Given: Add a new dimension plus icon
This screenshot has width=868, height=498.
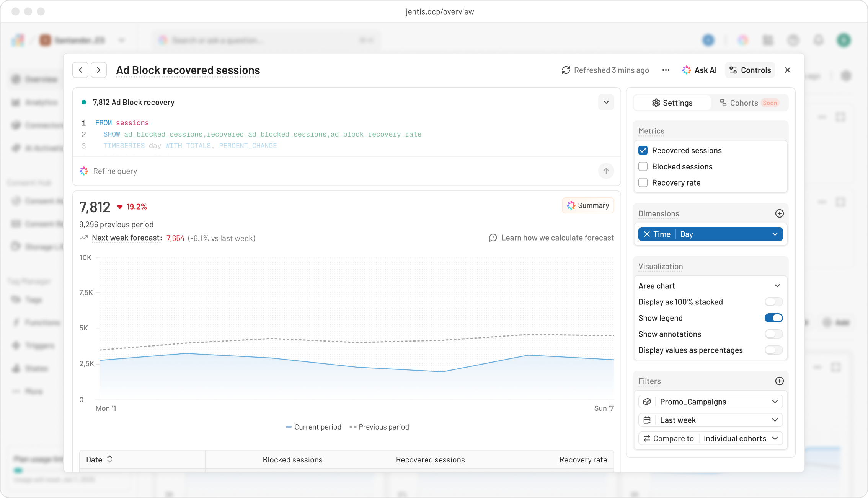Looking at the screenshot, I should tap(780, 213).
